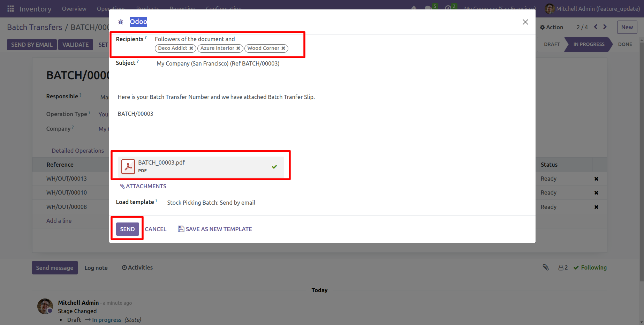Click Cancel in the email dialog
The image size is (644, 325).
(156, 229)
